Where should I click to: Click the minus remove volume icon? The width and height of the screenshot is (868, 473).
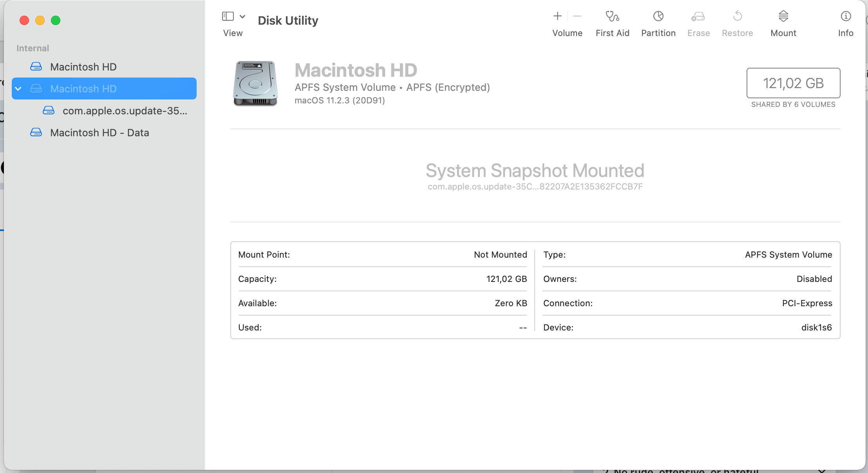577,16
